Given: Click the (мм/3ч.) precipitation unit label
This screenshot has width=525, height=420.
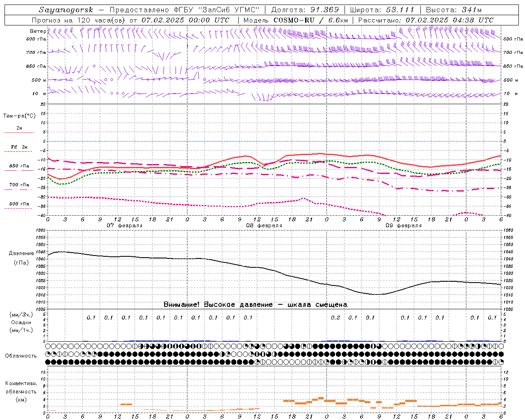Looking at the screenshot, I should pyautogui.click(x=21, y=315).
